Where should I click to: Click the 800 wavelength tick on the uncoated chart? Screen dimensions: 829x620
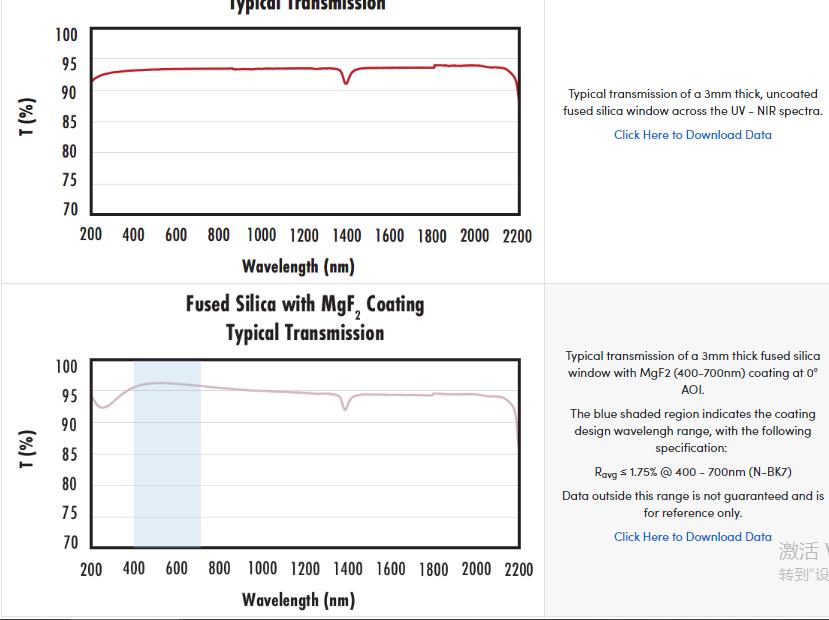(218, 236)
